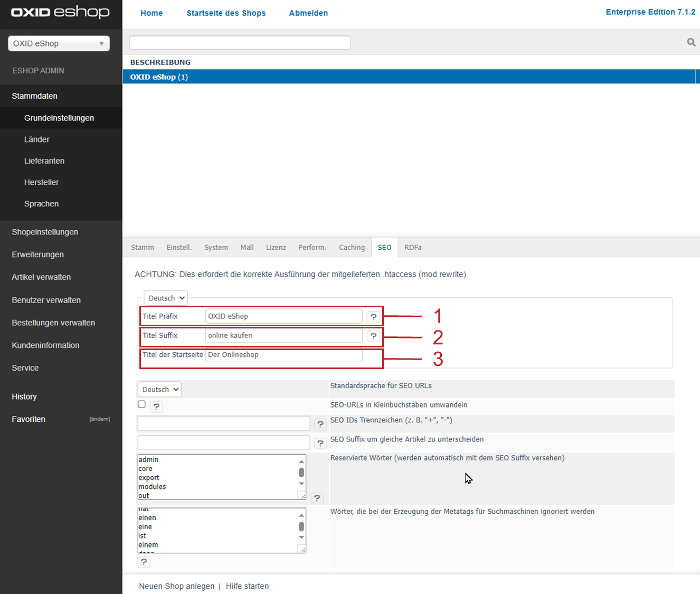Expand Artikel verwalten menu section

[x=41, y=277]
